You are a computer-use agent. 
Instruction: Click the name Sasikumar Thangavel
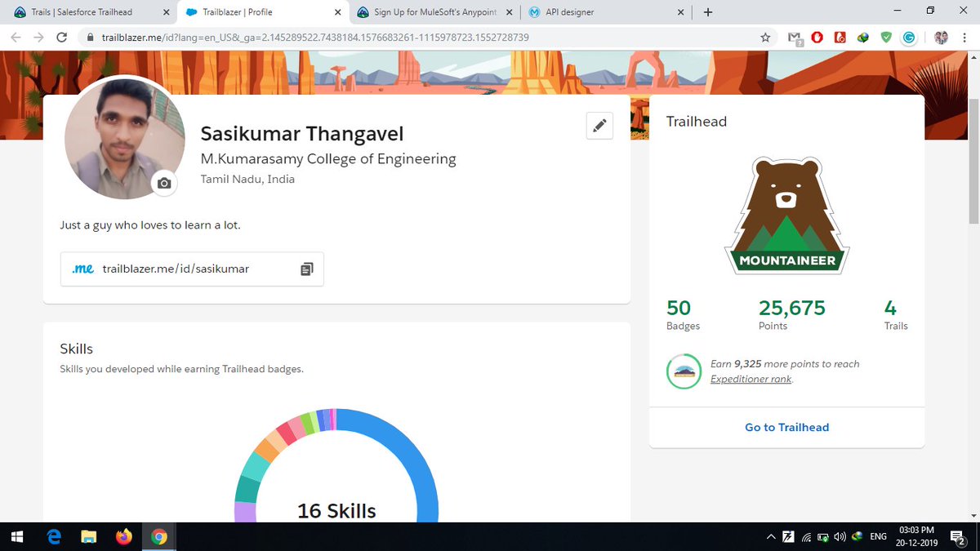(302, 134)
